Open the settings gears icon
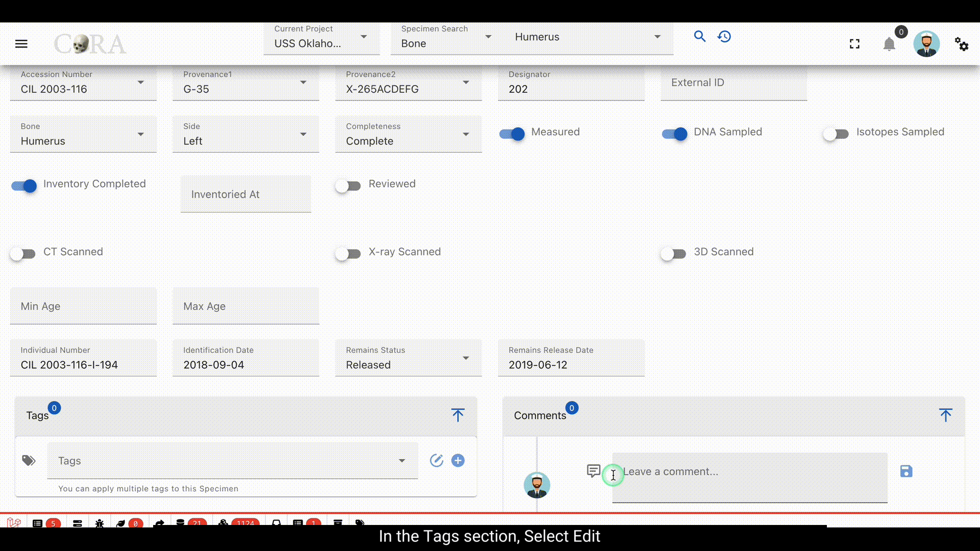The height and width of the screenshot is (551, 980). (x=962, y=44)
